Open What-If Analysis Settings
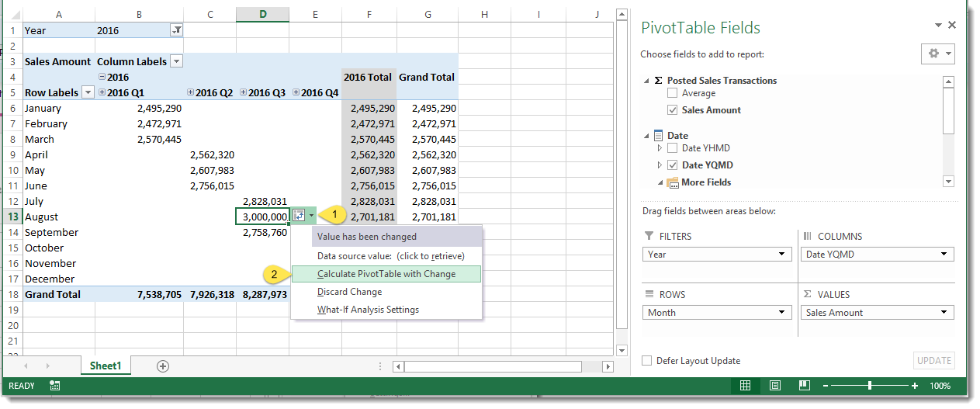The image size is (980, 409). pyautogui.click(x=386, y=310)
